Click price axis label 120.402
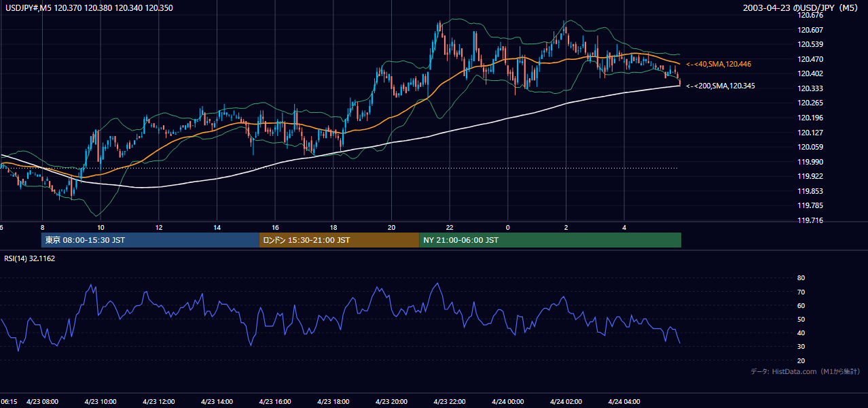 (811, 73)
